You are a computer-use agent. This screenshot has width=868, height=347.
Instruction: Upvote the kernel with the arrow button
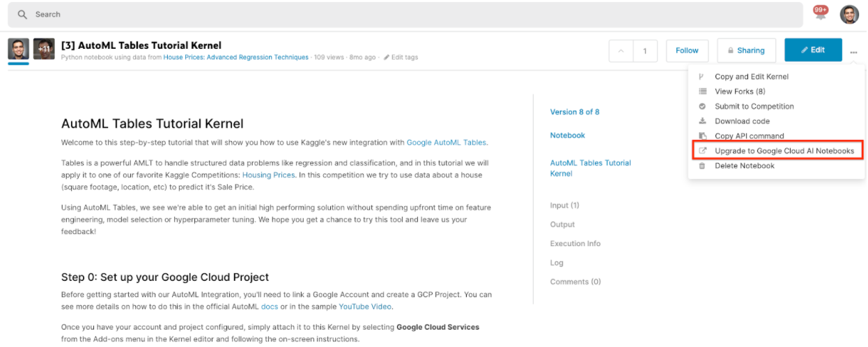click(x=621, y=50)
